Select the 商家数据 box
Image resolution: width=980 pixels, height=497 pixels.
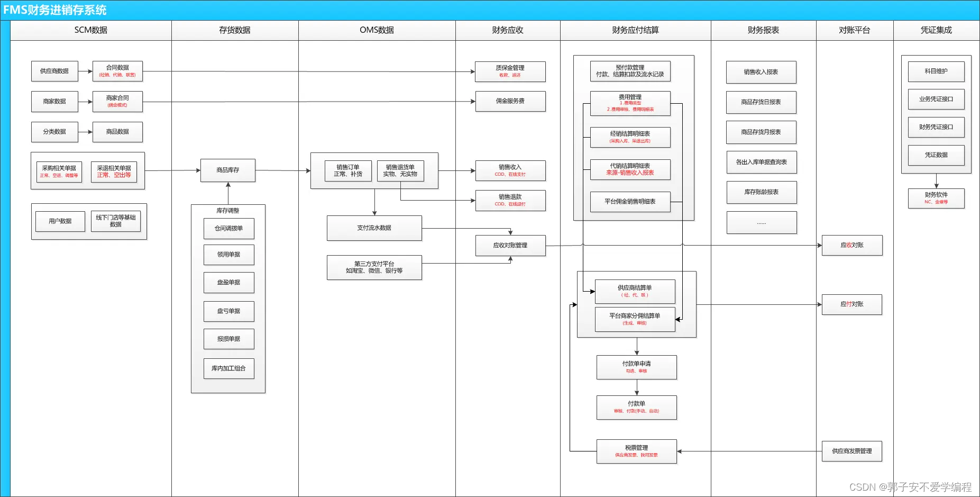pos(54,101)
